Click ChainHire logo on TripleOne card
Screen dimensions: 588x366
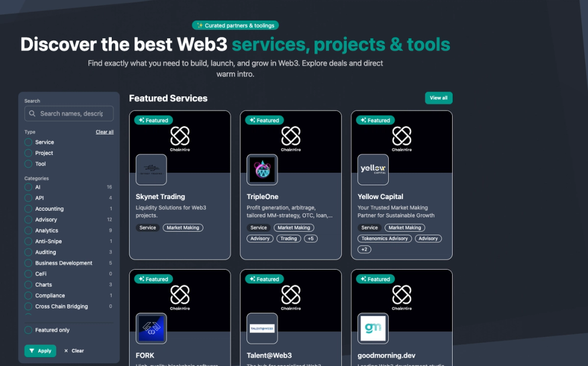291,139
